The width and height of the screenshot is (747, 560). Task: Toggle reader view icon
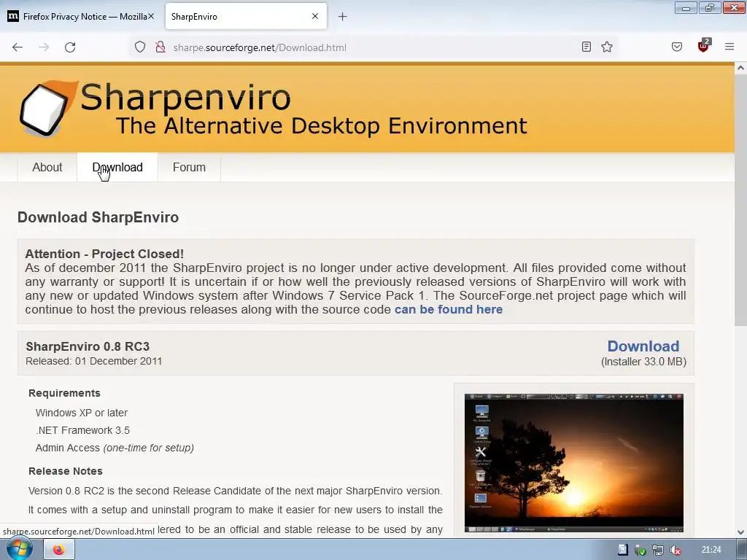click(587, 47)
